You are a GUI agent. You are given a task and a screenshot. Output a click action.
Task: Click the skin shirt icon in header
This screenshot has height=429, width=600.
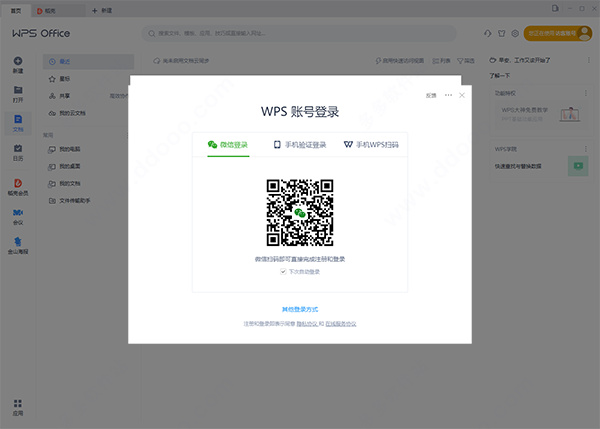tap(499, 33)
